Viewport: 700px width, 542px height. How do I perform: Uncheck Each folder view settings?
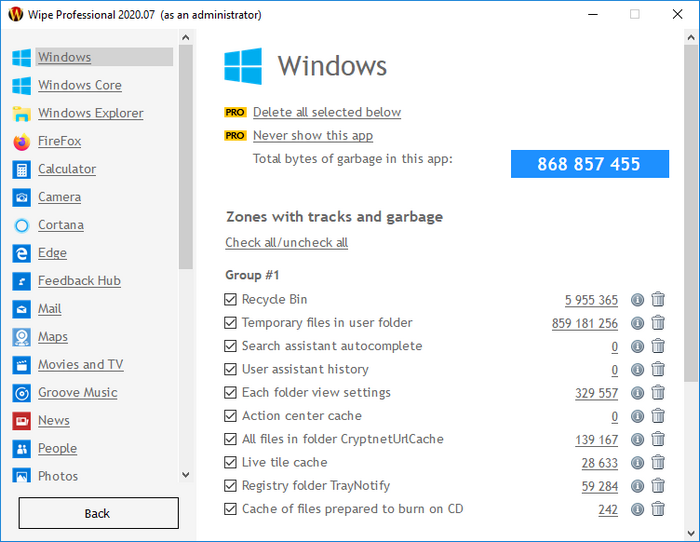(230, 392)
